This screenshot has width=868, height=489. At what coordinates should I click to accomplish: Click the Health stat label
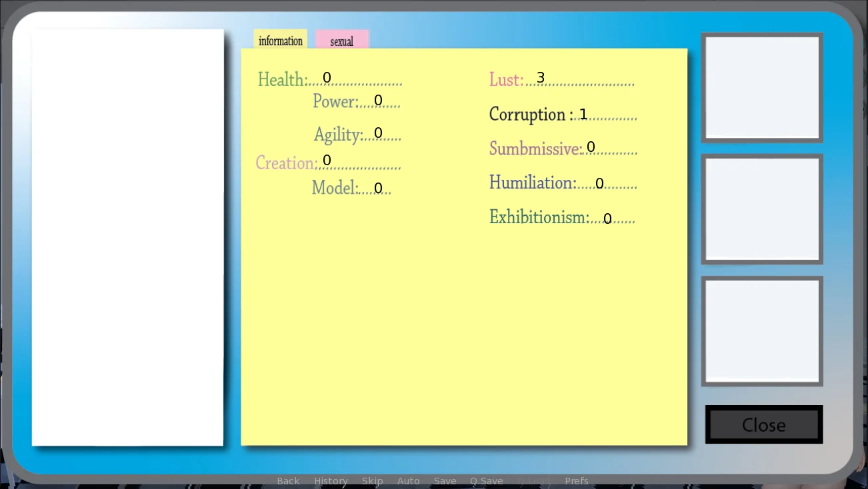click(x=282, y=80)
